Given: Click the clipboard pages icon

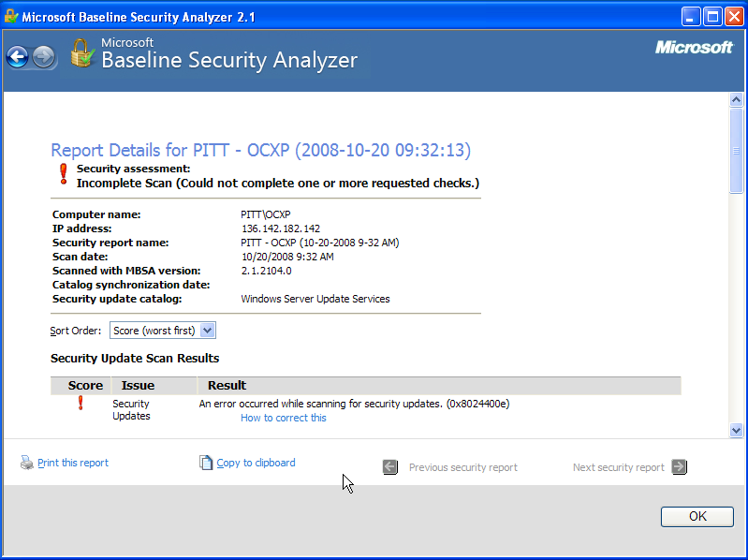Looking at the screenshot, I should [x=206, y=463].
